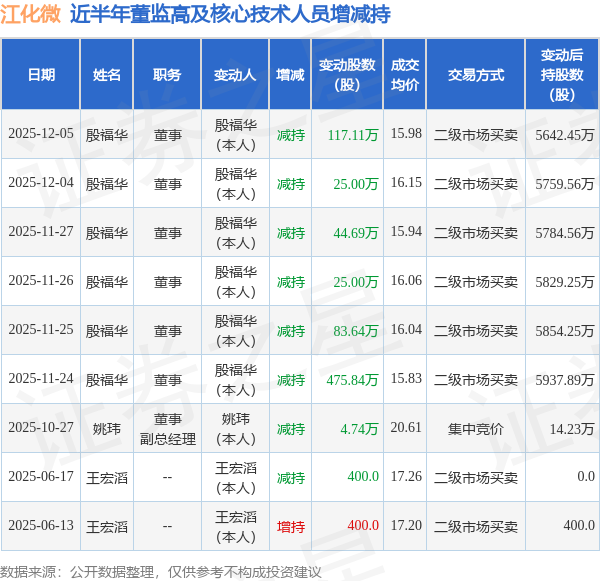Select the date 2025-11-27
This screenshot has width=600, height=581.
click(x=41, y=232)
